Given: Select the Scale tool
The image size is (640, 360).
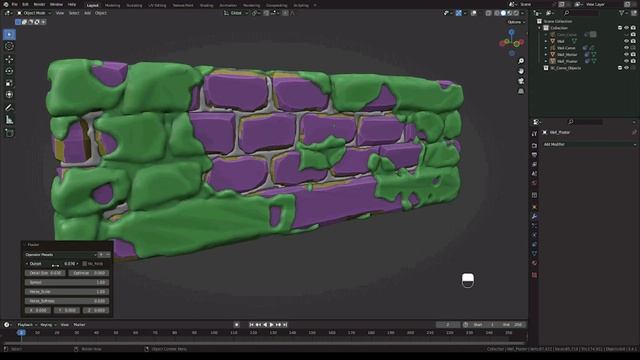Looking at the screenshot, I should pyautogui.click(x=9, y=83).
